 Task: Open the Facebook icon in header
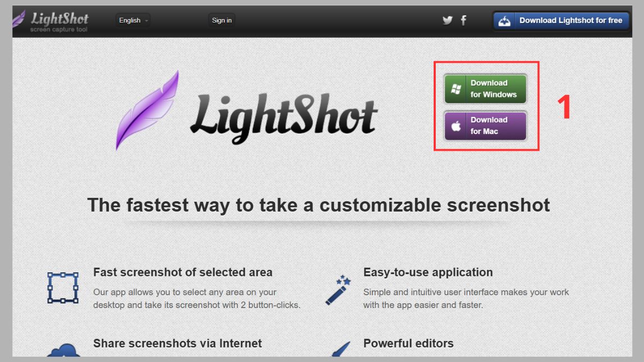(464, 20)
